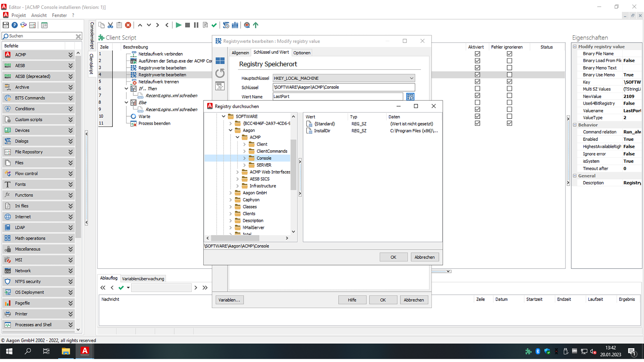Go to first log entry double-left arrow
The image size is (644, 362).
tap(103, 288)
